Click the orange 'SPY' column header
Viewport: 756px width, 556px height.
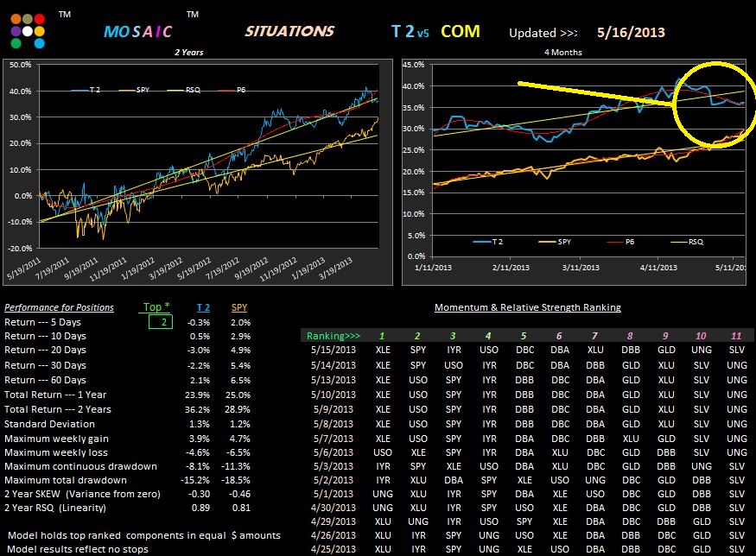(239, 307)
